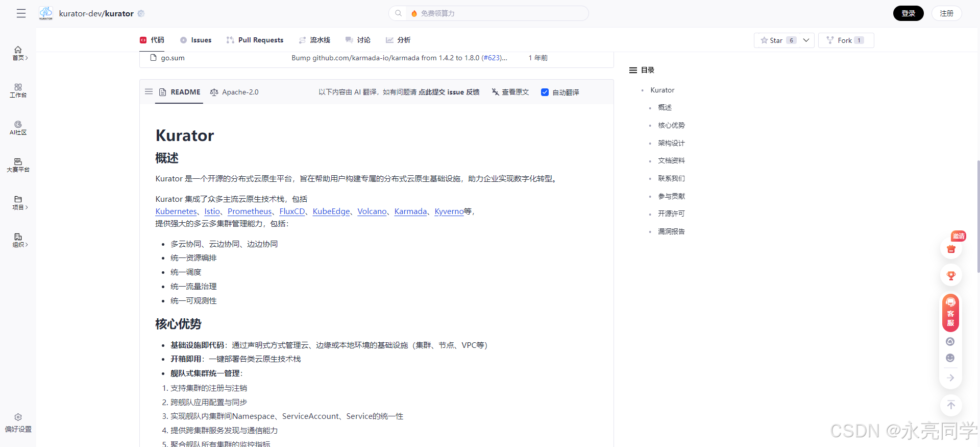
Task: Jump to 参与贡献 in table of contents
Action: coord(671,196)
